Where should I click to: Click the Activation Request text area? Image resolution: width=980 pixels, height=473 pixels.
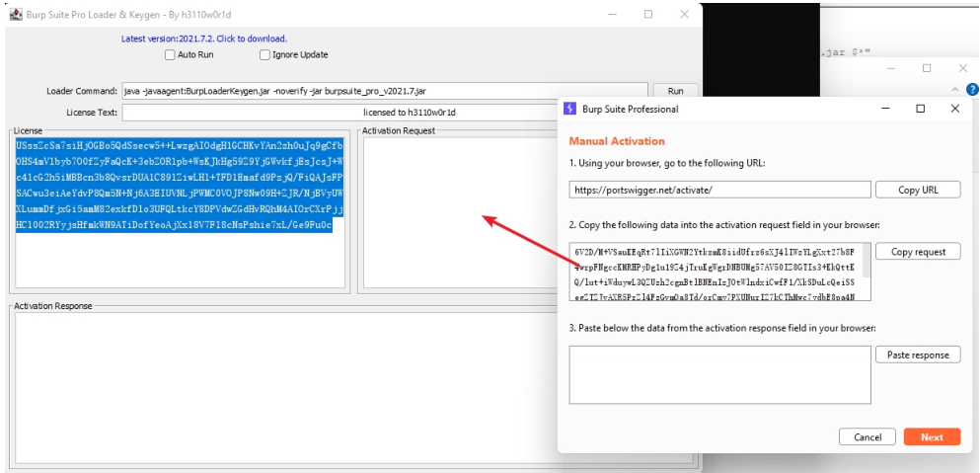[x=459, y=212]
